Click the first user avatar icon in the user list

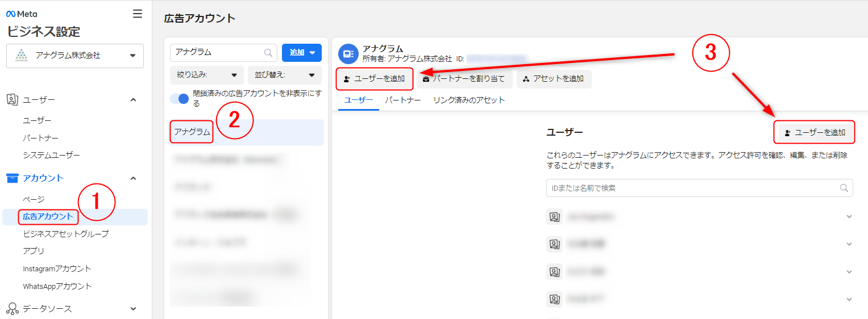click(x=554, y=216)
